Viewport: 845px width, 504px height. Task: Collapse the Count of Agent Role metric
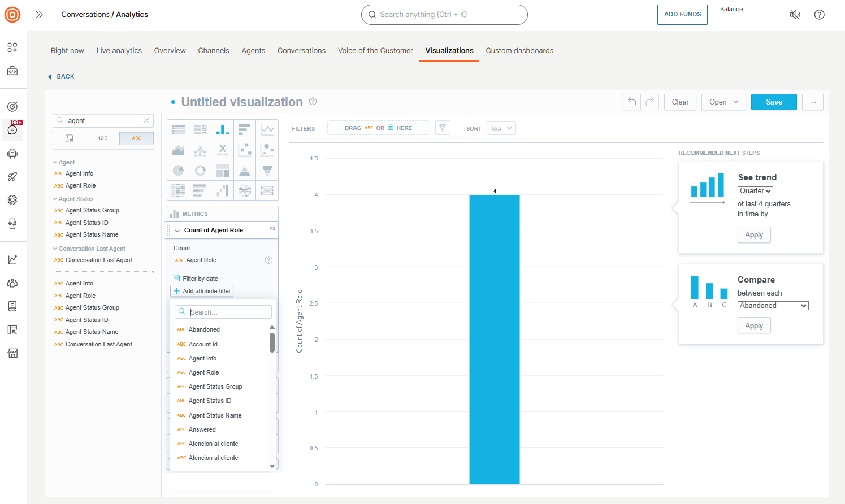pyautogui.click(x=177, y=230)
